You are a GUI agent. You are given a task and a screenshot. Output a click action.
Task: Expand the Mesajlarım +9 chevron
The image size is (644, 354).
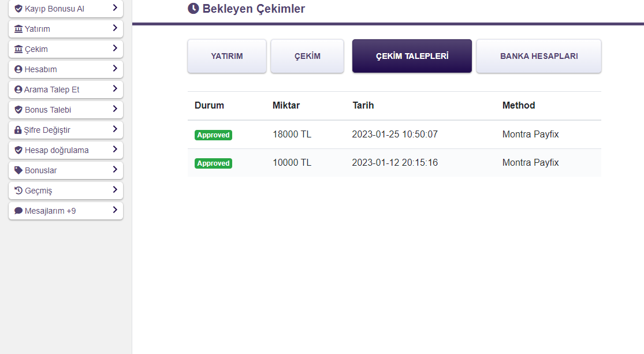point(115,210)
